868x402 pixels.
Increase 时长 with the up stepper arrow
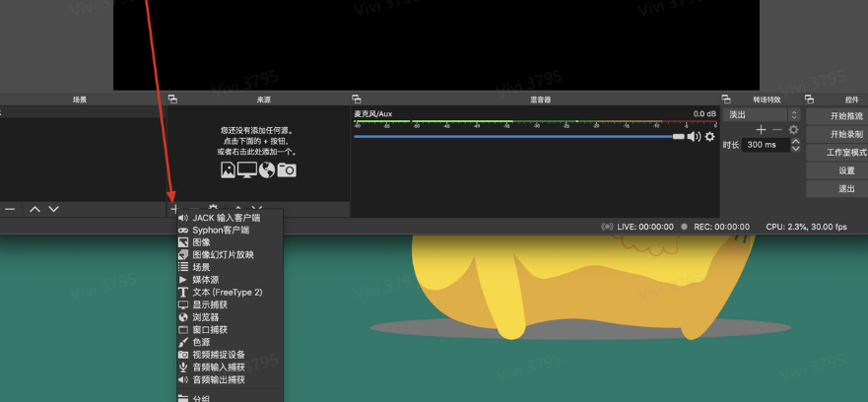[795, 141]
